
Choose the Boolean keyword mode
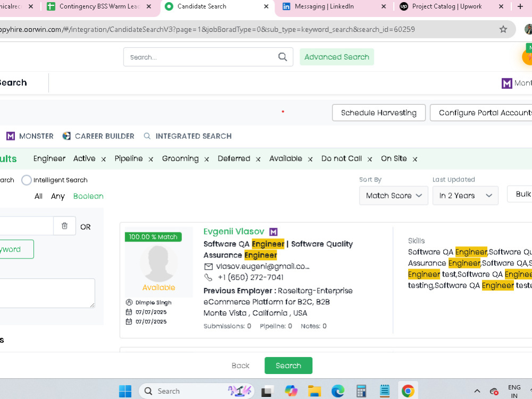(x=88, y=196)
